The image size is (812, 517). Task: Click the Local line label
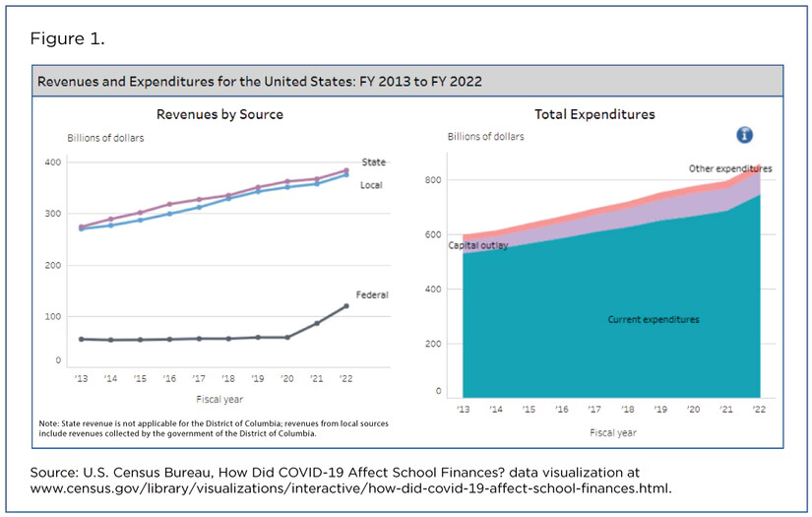[371, 185]
